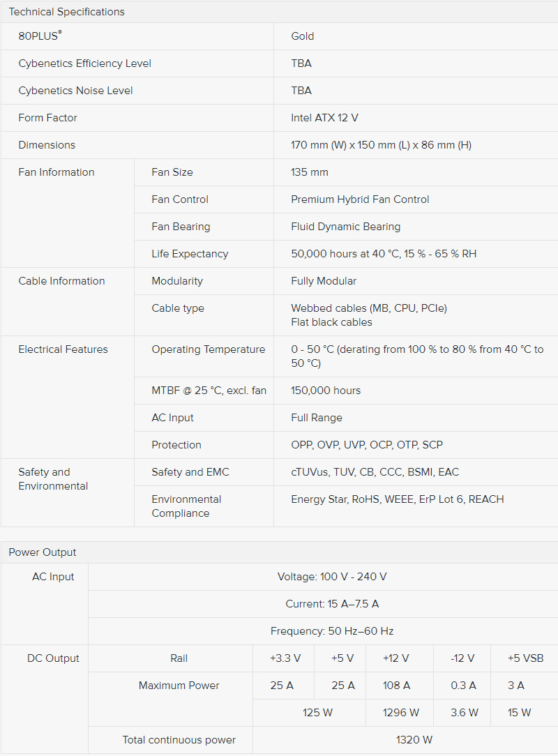This screenshot has height=756, width=558.
Task: Select the 1296 W power cell
Action: coord(400,713)
